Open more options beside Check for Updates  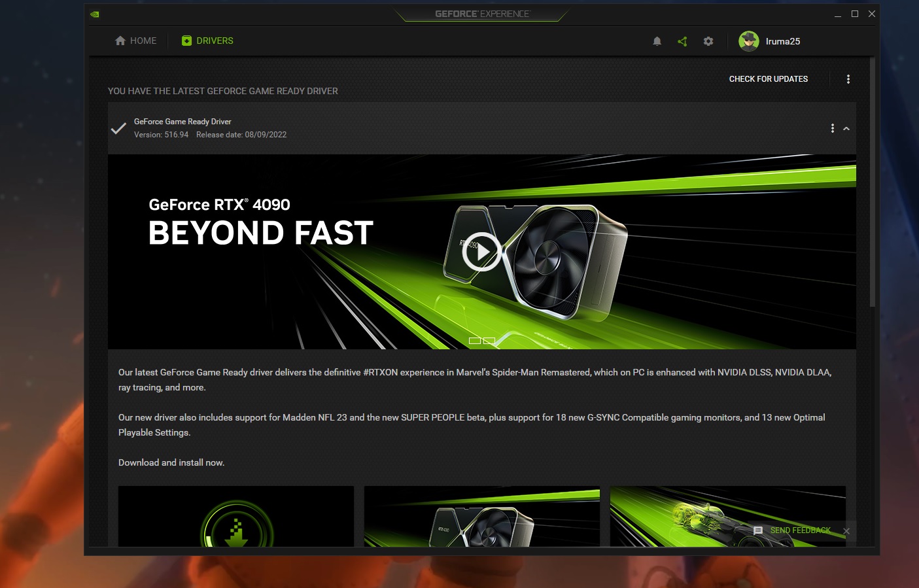[x=848, y=79]
